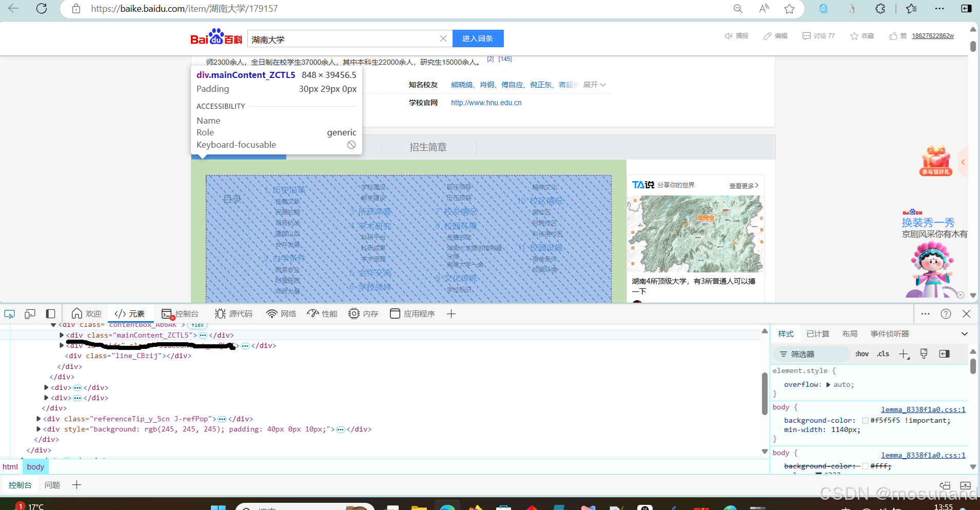
Task: Toggle the browser sidebar icon
Action: pos(966,9)
